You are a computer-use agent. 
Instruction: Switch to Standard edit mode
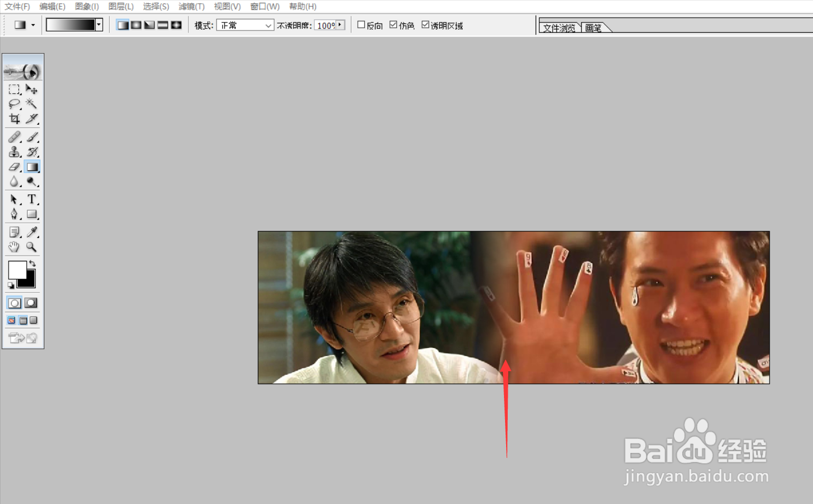14,303
